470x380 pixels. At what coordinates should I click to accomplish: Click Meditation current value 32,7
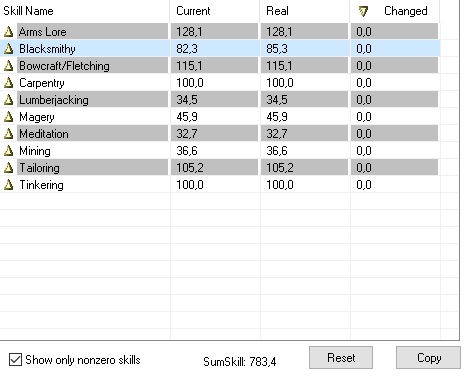(187, 134)
